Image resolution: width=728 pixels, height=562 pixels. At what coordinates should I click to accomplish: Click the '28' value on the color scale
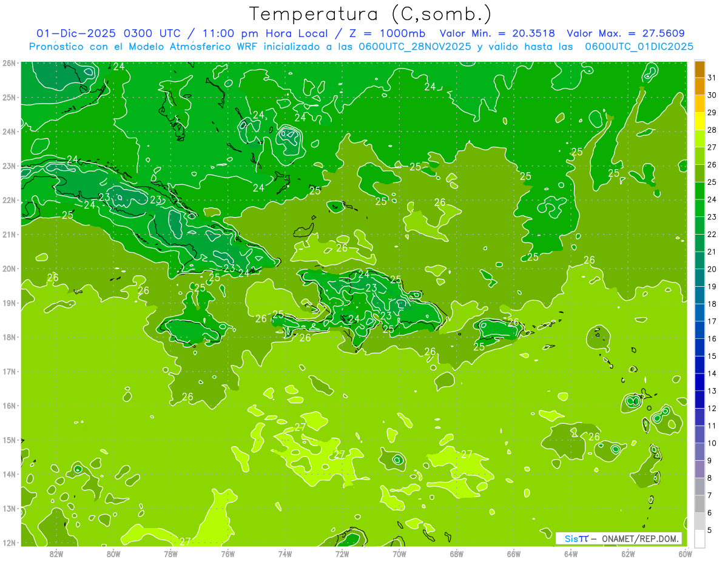pos(712,130)
